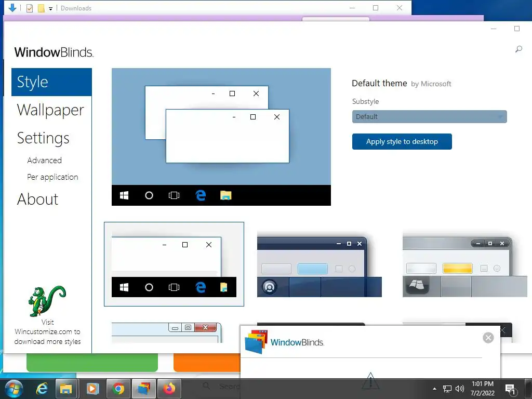Click Apply style to desktop button
532x399 pixels.
402,141
